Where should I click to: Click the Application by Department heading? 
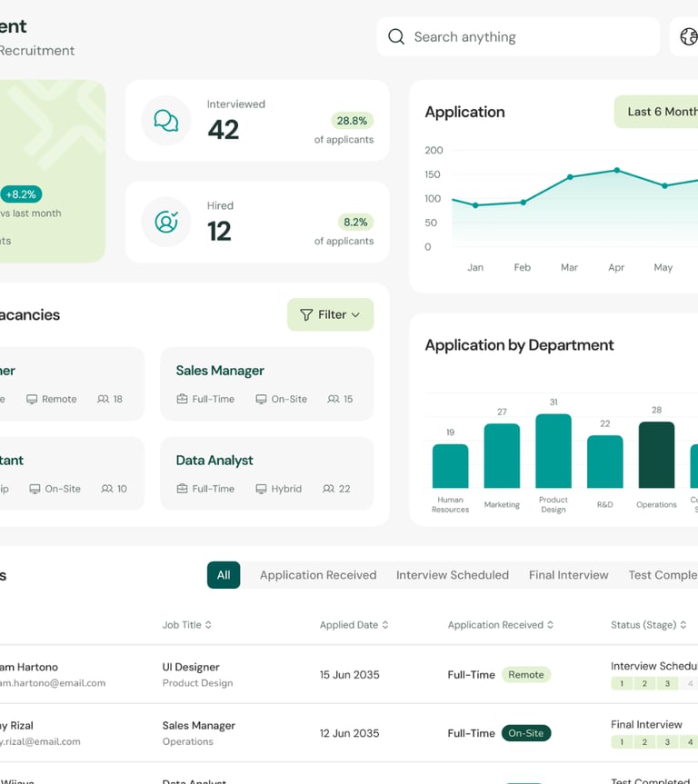[519, 345]
